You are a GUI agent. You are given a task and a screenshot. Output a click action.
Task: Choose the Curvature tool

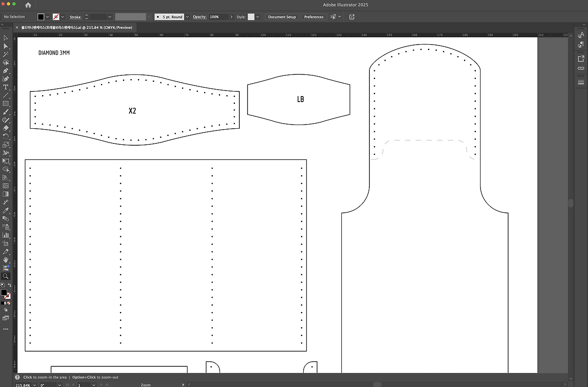6,80
